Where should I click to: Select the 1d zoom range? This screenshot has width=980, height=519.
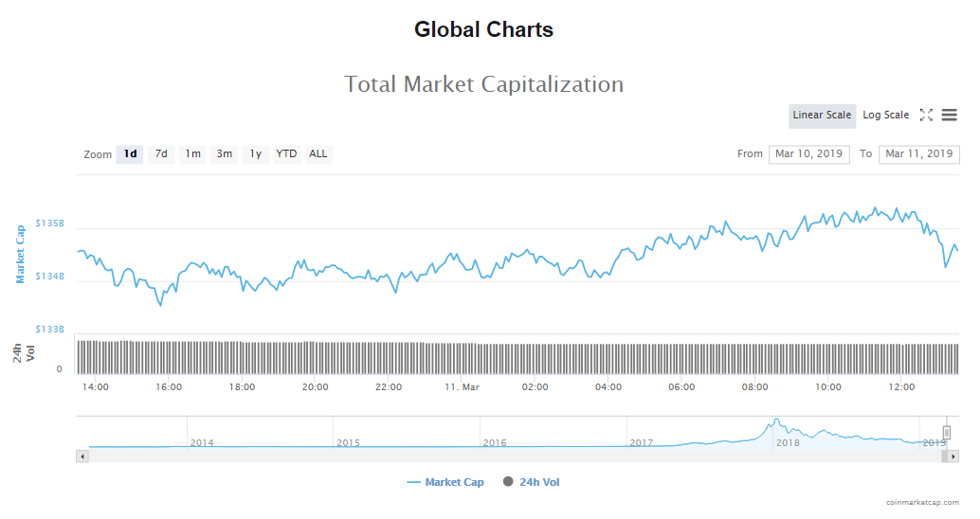click(x=130, y=154)
